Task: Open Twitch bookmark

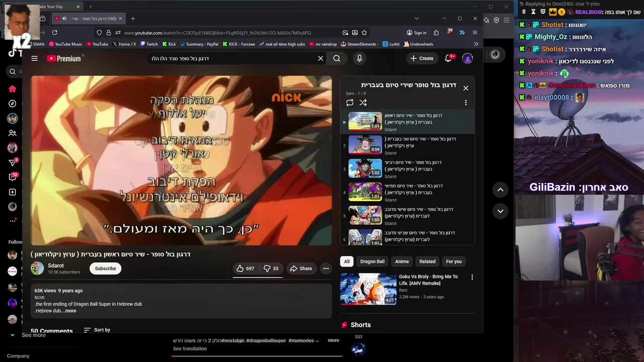Action: point(149,44)
